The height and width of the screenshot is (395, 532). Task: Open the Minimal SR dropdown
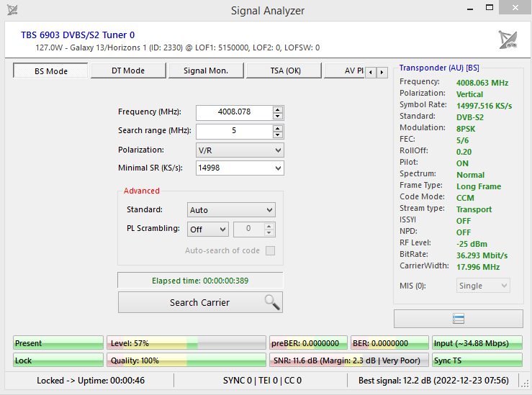[240, 168]
